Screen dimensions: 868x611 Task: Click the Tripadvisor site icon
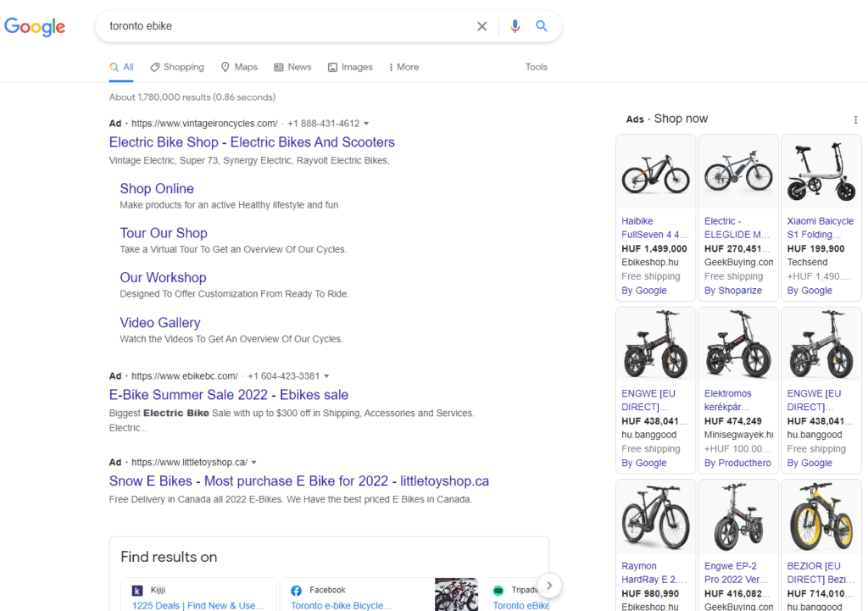click(x=498, y=591)
